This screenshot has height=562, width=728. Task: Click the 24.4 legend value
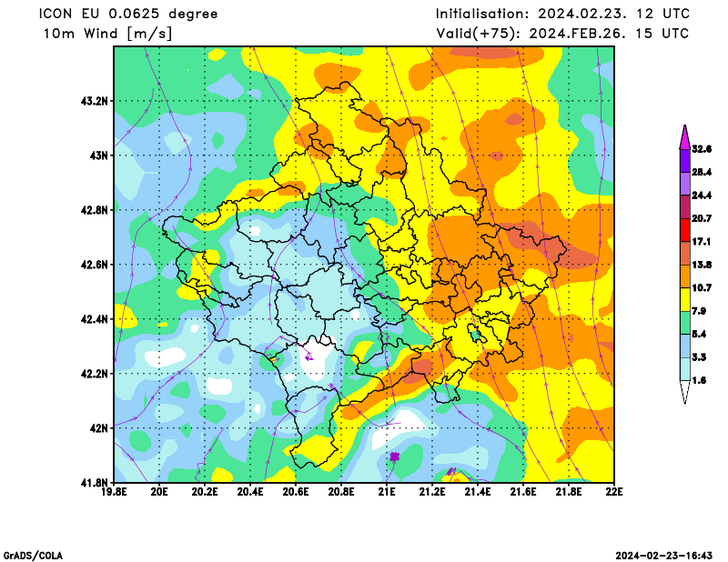pos(702,196)
